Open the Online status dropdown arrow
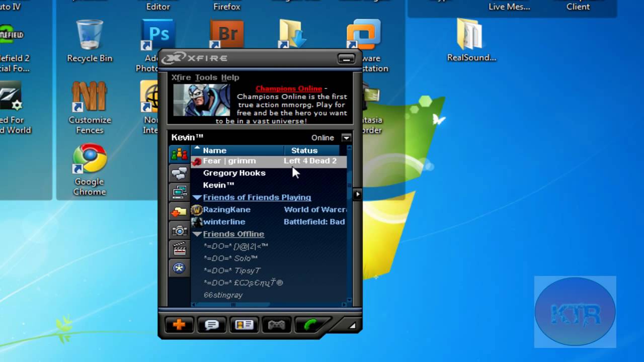 346,138
